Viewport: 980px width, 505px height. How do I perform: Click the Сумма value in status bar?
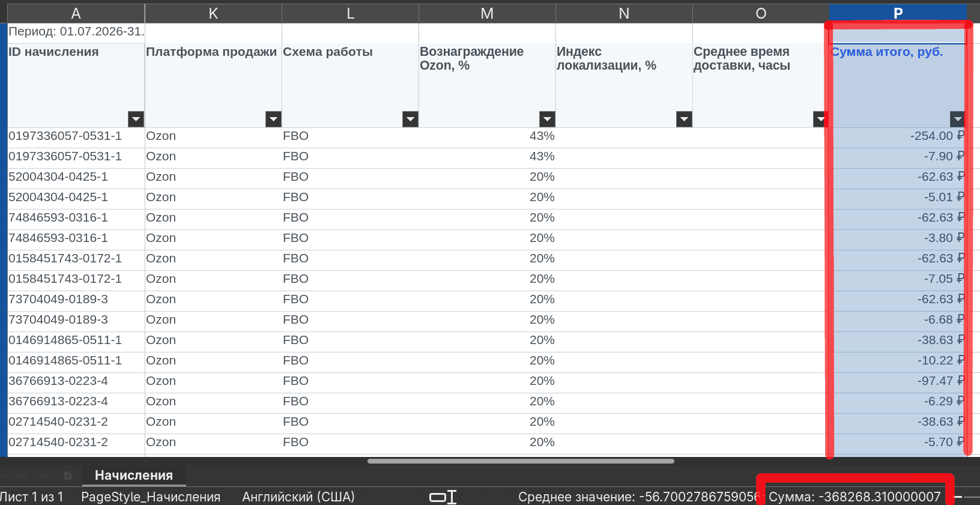point(854,497)
